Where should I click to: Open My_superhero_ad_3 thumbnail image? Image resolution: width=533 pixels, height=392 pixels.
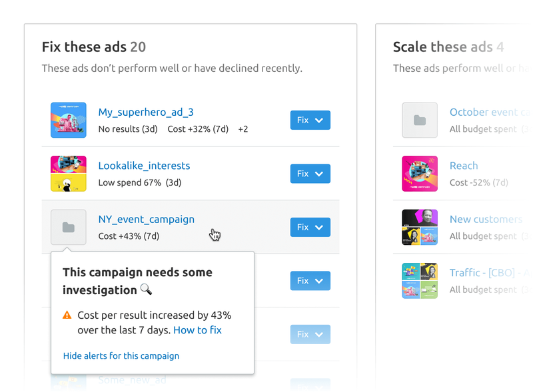coord(69,120)
